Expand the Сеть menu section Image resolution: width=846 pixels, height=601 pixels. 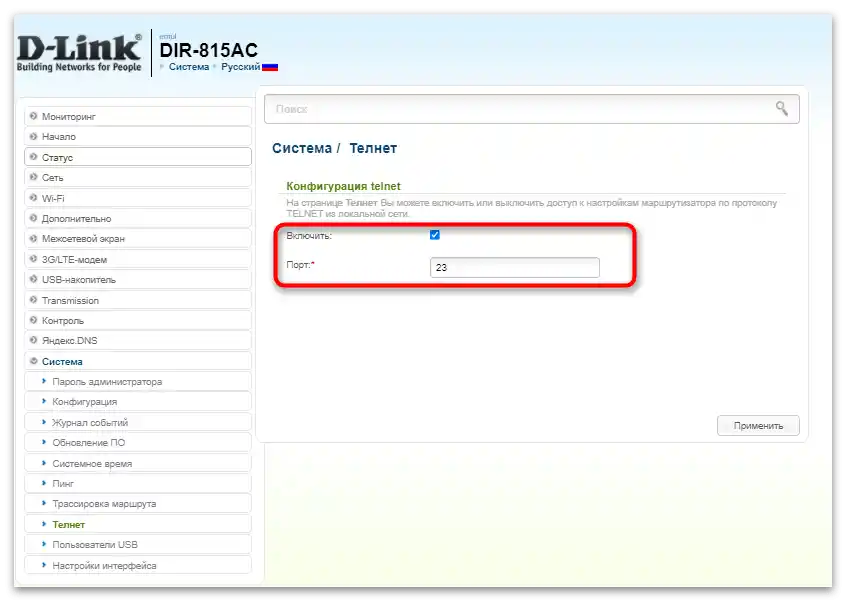(x=138, y=177)
